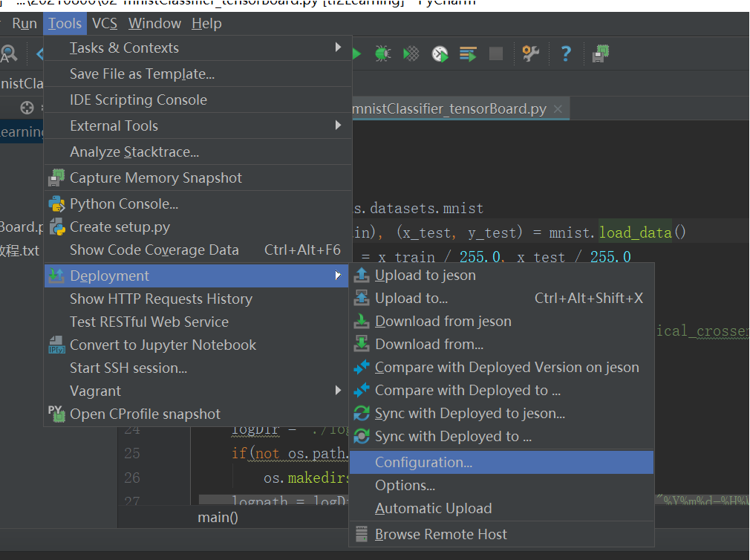Click the Create setup.py icon
This screenshot has height=560, width=750.
57,227
